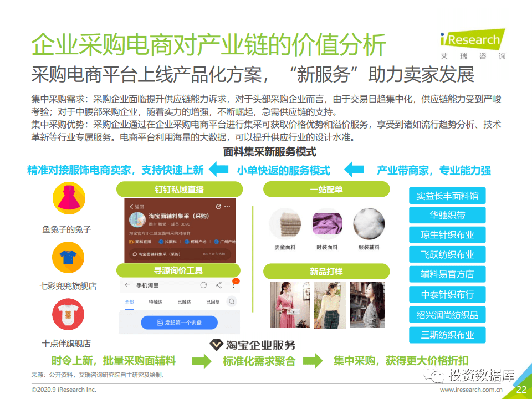Click the 寻源询价工具 green label

click(178, 270)
